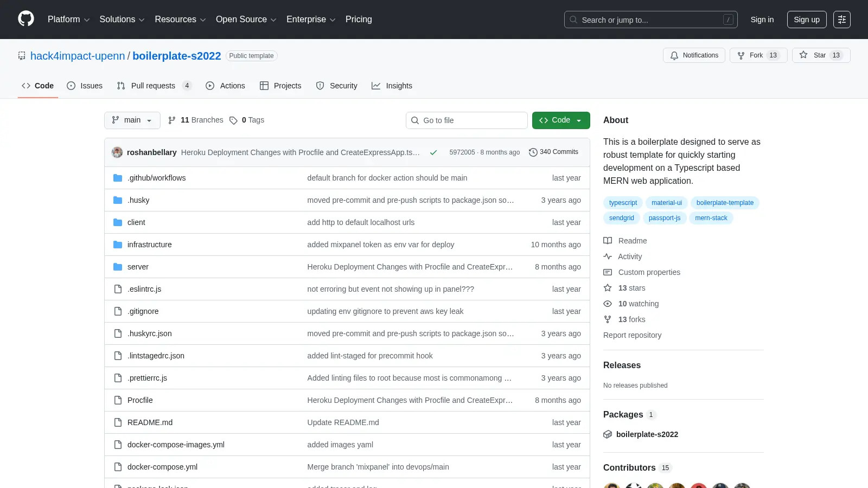Click the Notifications bell button

click(694, 55)
